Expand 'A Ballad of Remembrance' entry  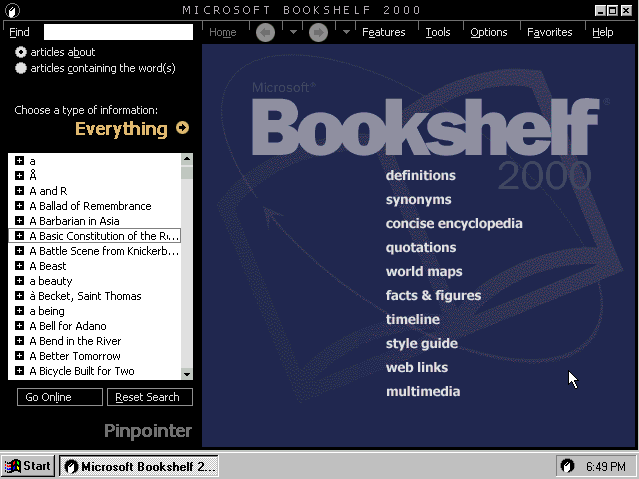(19, 206)
